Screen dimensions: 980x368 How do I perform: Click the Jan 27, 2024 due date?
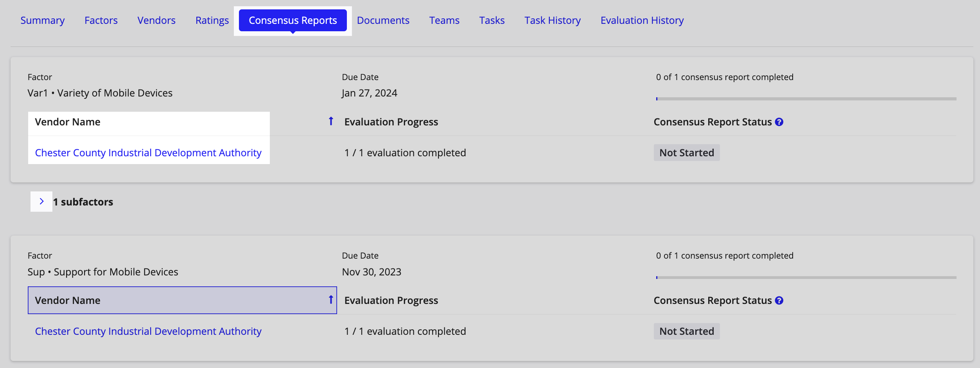(x=370, y=93)
